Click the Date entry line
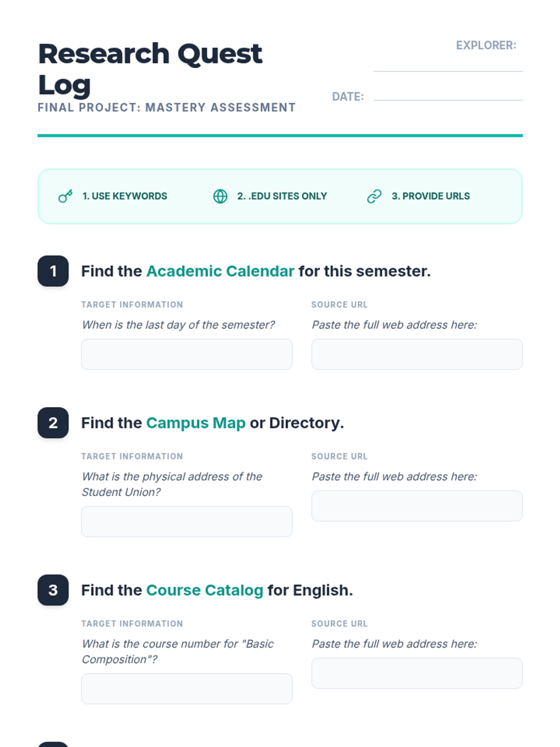The width and height of the screenshot is (560, 747). [x=448, y=95]
